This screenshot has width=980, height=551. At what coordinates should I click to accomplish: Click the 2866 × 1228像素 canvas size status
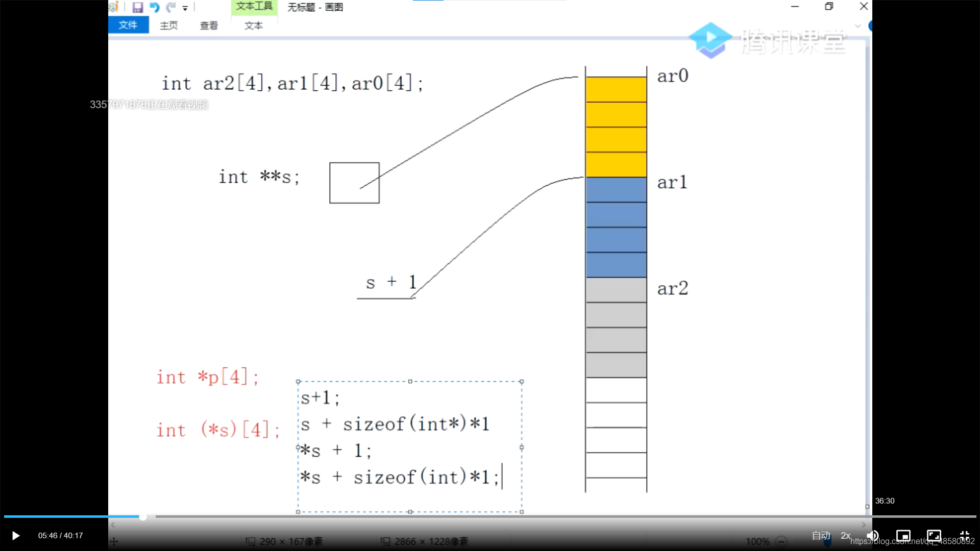tap(431, 541)
